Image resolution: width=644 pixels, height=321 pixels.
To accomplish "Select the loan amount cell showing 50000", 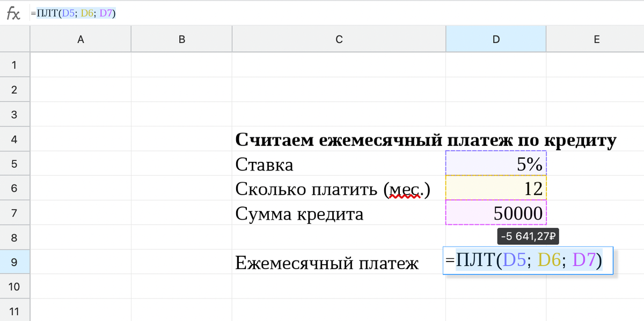I will pos(495,213).
